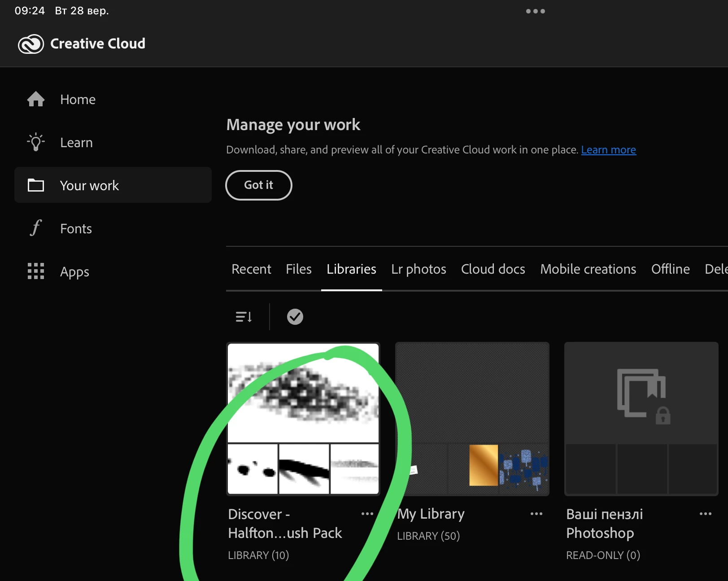Switch to the Files tab
The height and width of the screenshot is (581, 728).
pos(299,269)
